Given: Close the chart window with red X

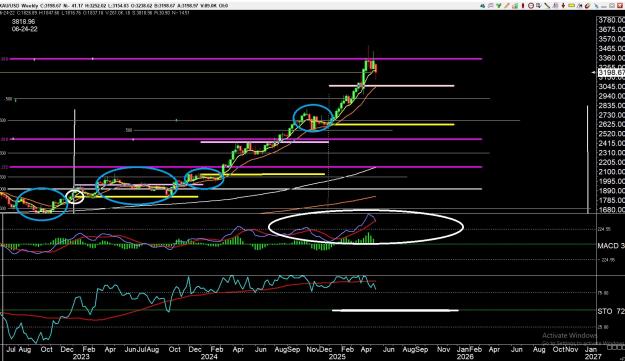Looking at the screenshot, I should tap(621, 6).
